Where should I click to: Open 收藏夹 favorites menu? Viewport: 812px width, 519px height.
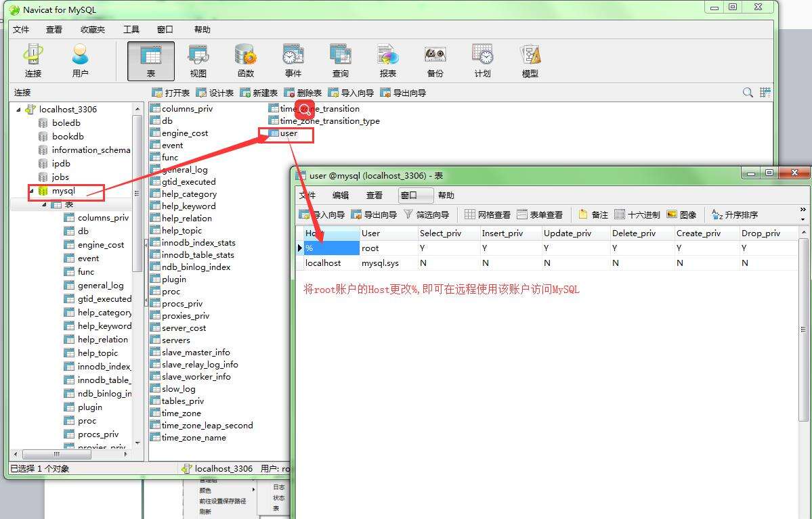tap(93, 30)
